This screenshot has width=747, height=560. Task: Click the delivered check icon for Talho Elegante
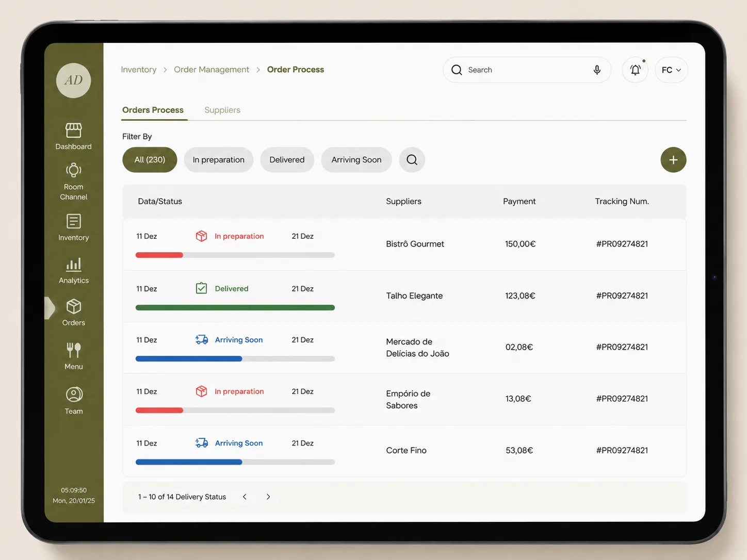[201, 288]
